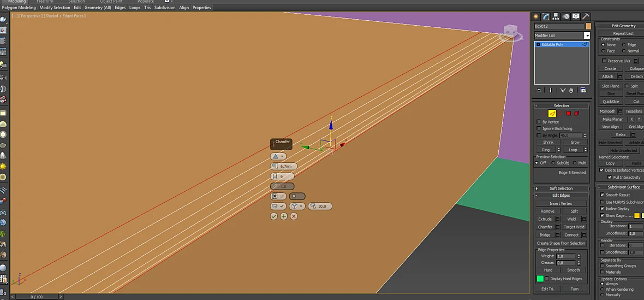The image size is (644, 300).
Task: Click Create Shape From Selection button
Action: tap(560, 243)
